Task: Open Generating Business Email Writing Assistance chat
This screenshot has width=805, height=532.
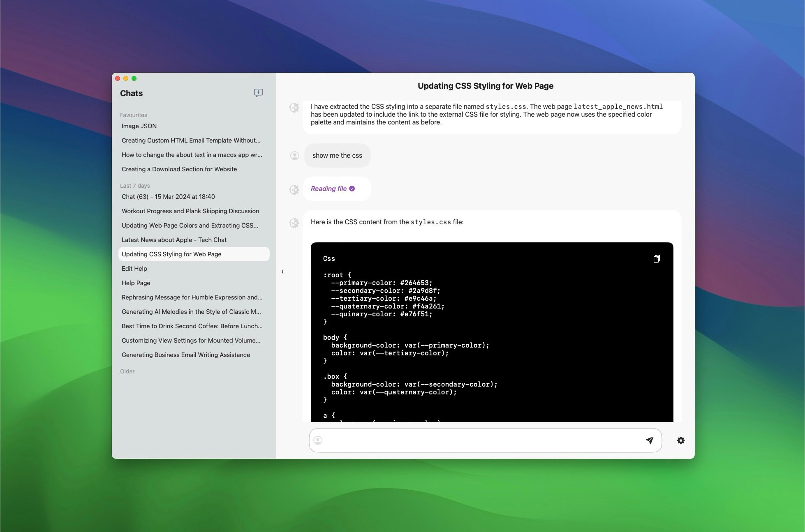Action: (x=185, y=355)
